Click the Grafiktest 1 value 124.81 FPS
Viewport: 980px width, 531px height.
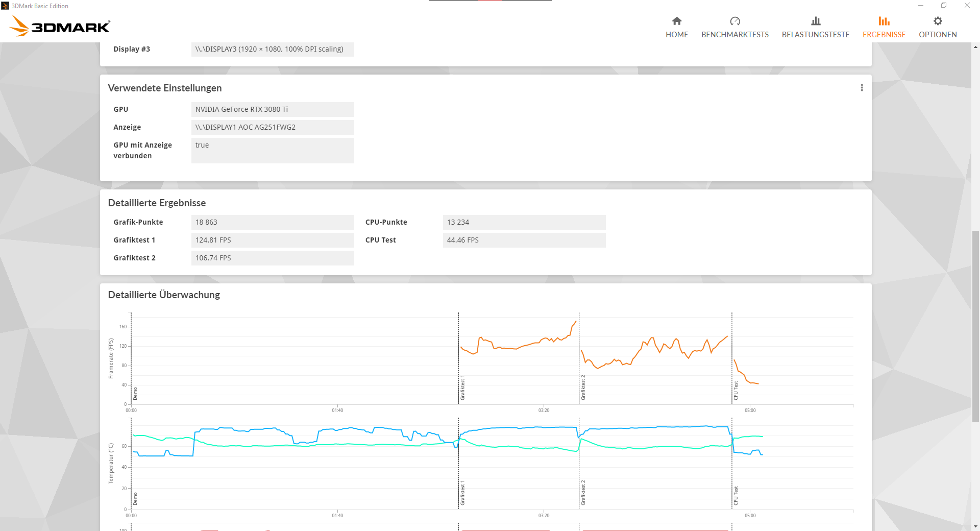click(273, 240)
